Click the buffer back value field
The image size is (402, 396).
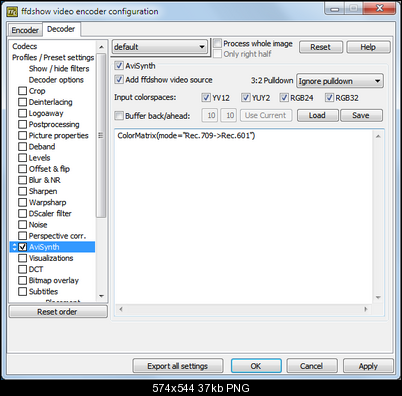tap(210, 115)
